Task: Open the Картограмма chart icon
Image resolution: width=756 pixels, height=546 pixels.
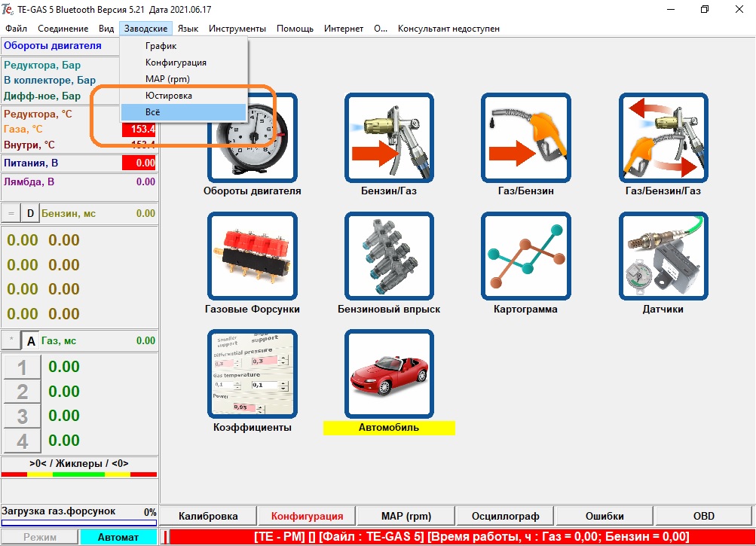Action: [x=526, y=256]
